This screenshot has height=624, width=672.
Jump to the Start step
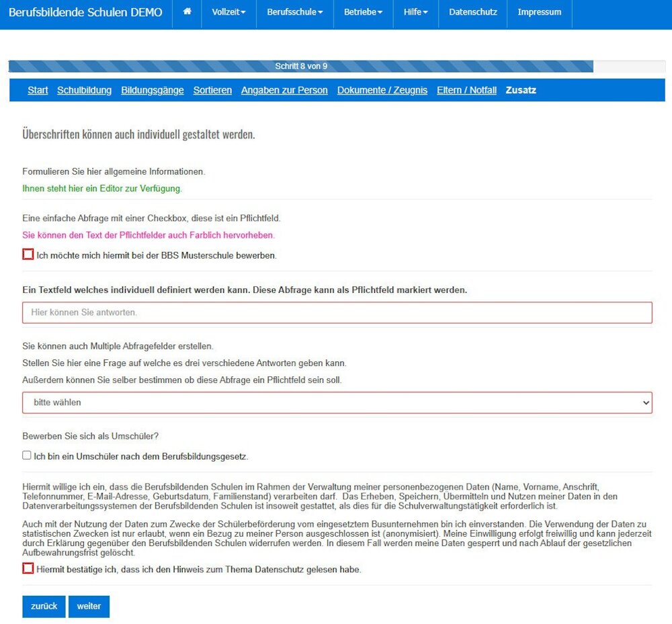click(x=38, y=90)
